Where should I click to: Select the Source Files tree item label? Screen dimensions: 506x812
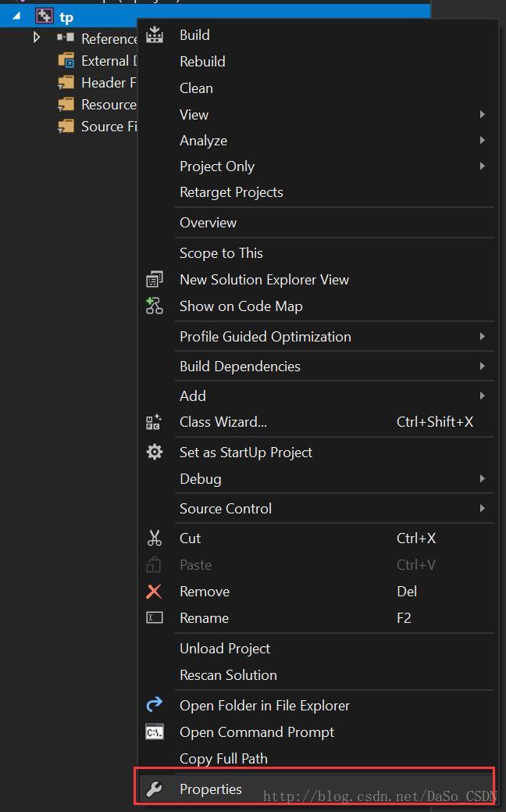tap(109, 126)
